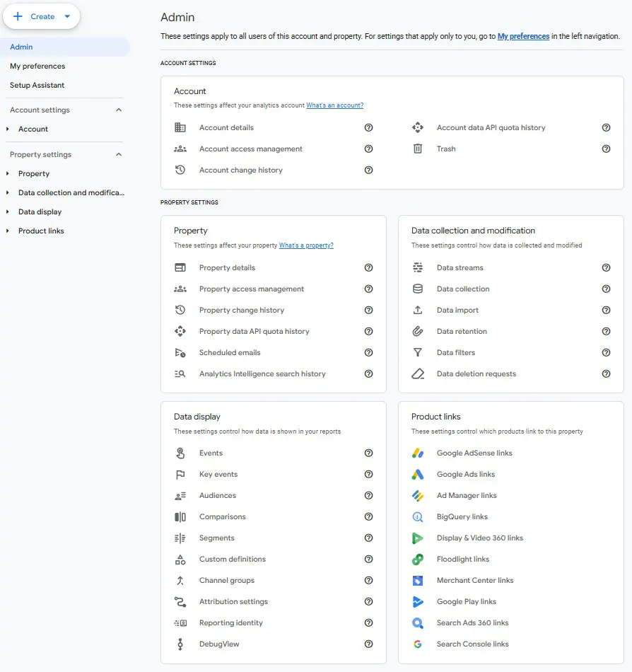Click the Google Ads logo icon

(418, 475)
